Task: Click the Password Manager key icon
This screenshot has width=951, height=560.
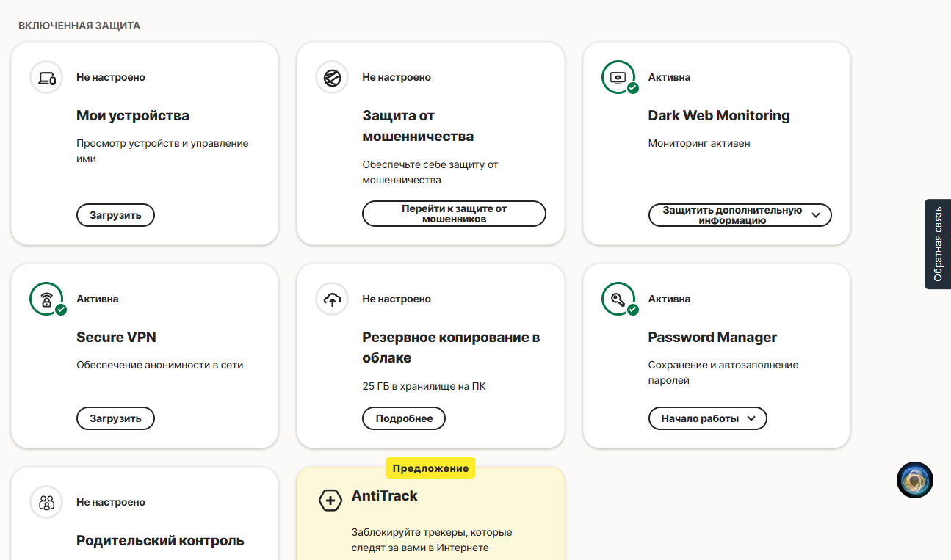Action: click(618, 299)
